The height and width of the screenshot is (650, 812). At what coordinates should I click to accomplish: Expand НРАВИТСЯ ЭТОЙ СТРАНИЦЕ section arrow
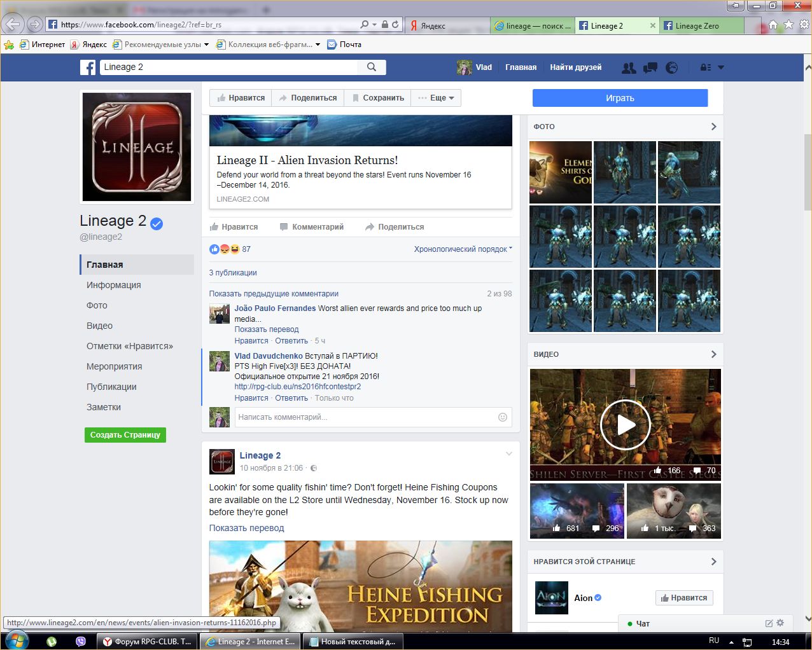(x=713, y=562)
